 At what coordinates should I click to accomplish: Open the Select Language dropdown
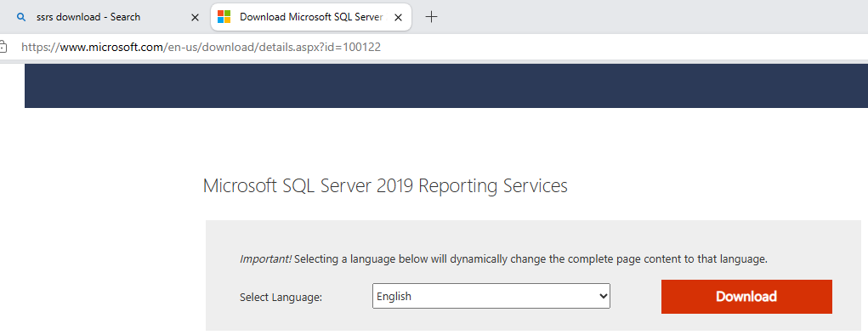[x=491, y=296]
